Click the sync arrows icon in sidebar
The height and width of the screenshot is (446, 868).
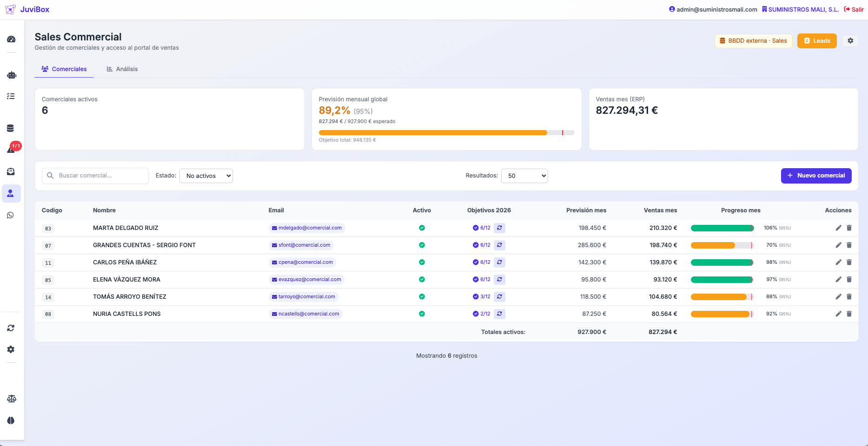click(x=11, y=328)
